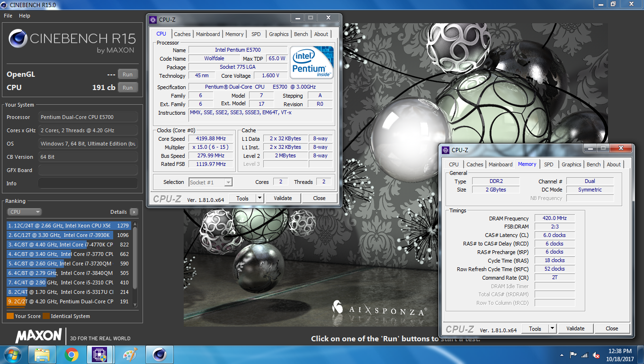The height and width of the screenshot is (364, 644).
Task: Open SPD tab in CPU-Z CPU window
Action: click(256, 34)
